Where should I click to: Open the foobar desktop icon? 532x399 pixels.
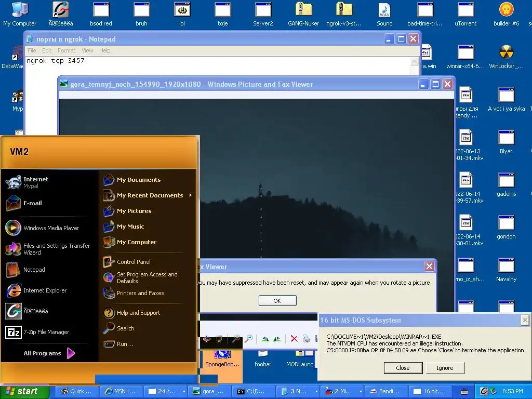pos(263,360)
